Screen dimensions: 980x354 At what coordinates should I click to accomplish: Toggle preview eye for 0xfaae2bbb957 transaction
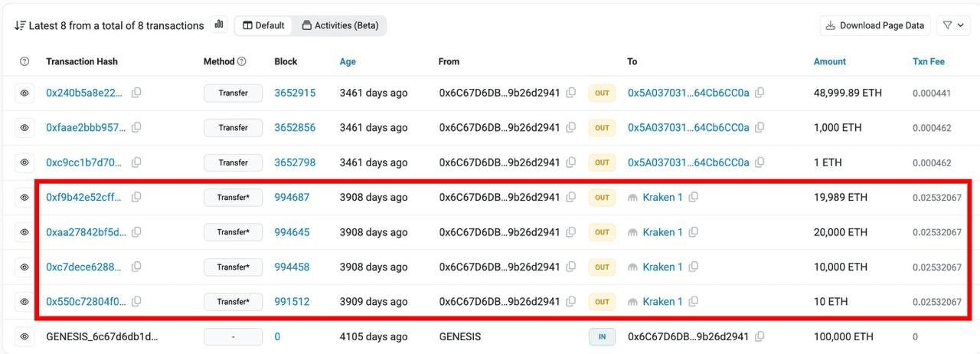point(24,128)
